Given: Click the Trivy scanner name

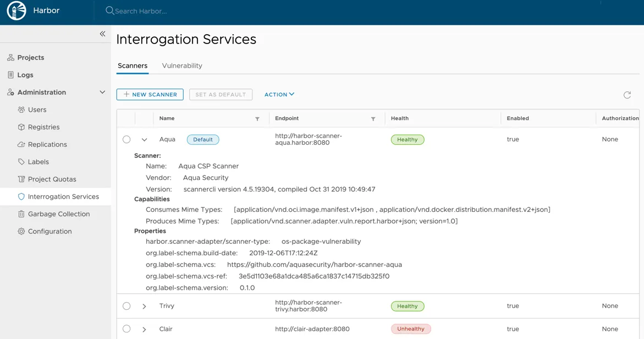Looking at the screenshot, I should pos(167,306).
